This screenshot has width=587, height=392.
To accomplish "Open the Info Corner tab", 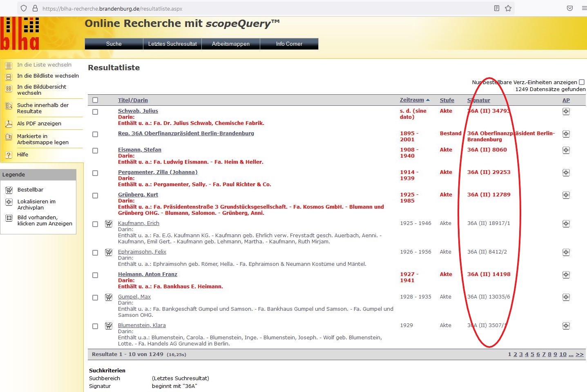I will [x=289, y=44].
